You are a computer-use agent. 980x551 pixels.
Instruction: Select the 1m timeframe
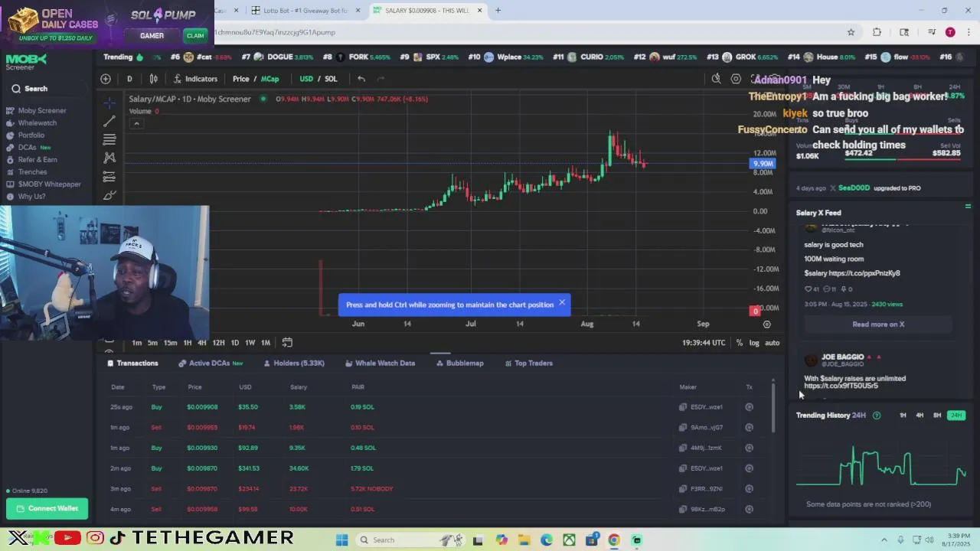click(x=136, y=343)
